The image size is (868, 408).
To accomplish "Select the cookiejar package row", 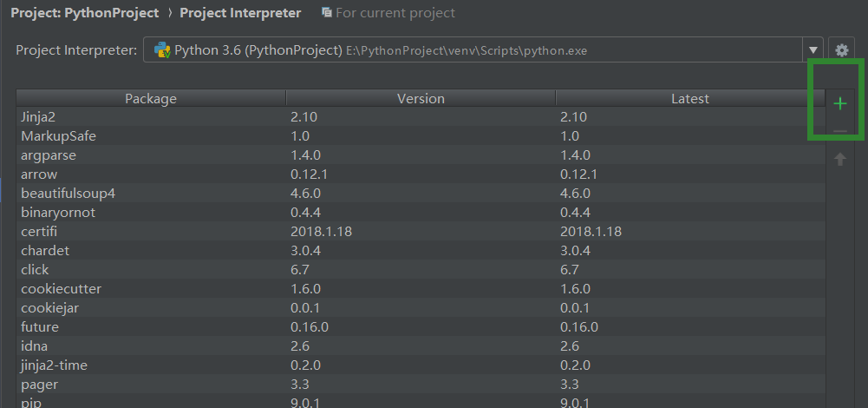I will pos(421,308).
